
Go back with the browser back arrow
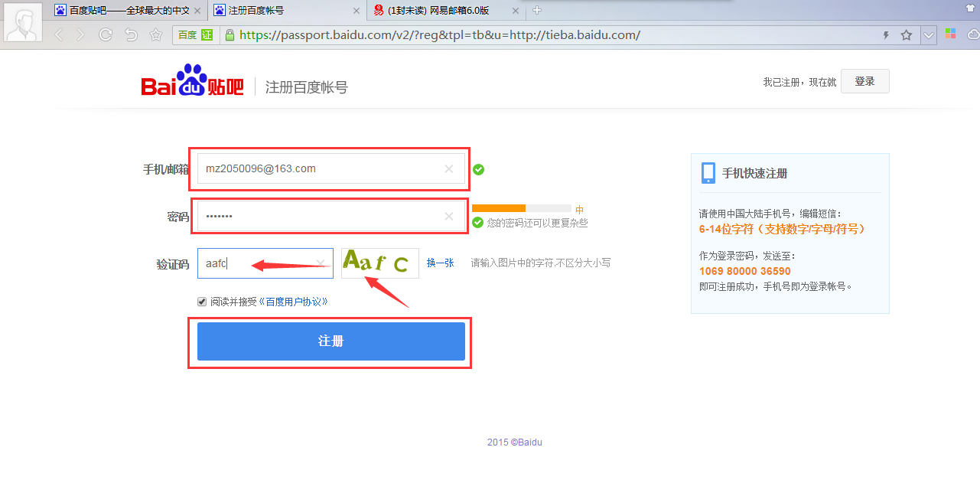point(58,34)
